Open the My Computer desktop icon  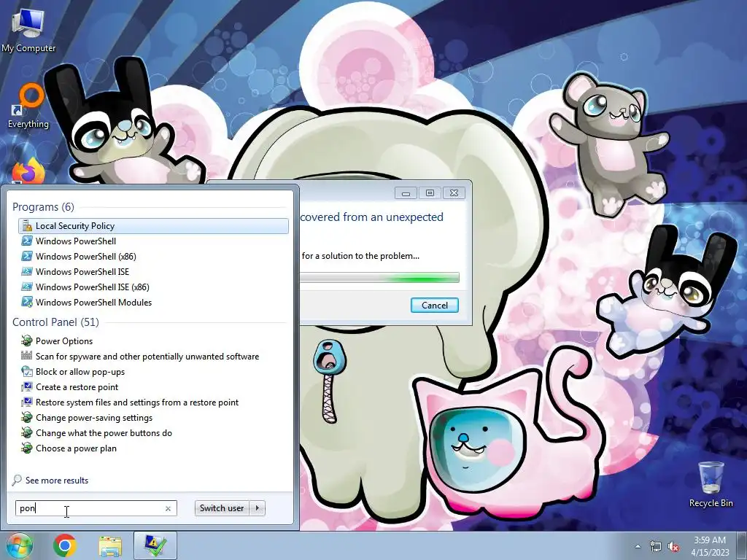(x=28, y=31)
